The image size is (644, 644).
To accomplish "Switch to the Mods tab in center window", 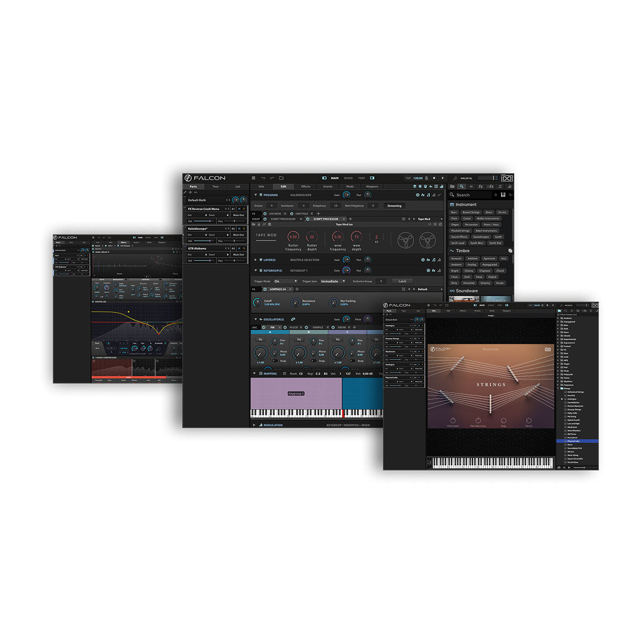I will 349,186.
